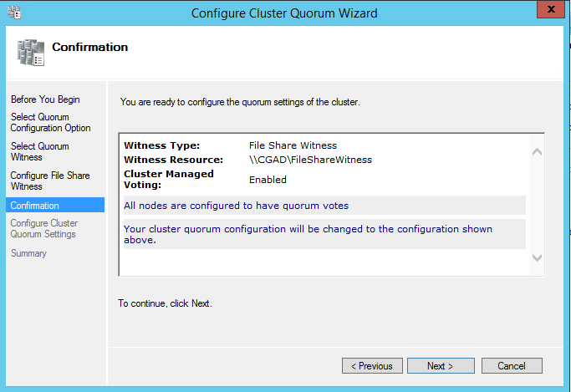Viewport: 571px width, 392px height.
Task: Click the cluster servers icon beside Confirmation
Action: pos(31,51)
